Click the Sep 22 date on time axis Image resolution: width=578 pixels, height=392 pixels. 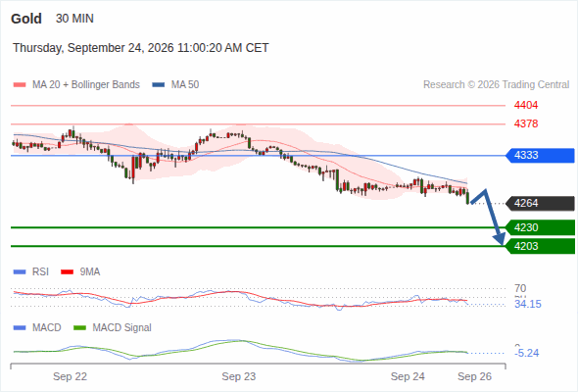click(70, 376)
